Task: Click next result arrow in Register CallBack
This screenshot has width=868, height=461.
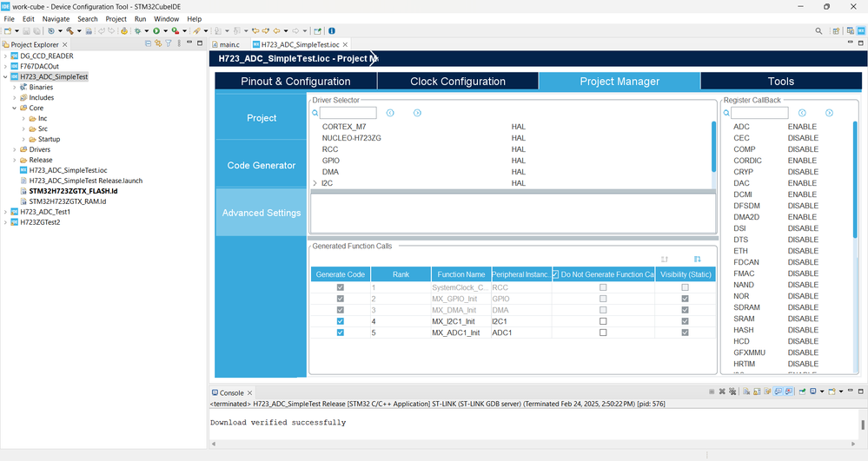Action: coord(829,113)
